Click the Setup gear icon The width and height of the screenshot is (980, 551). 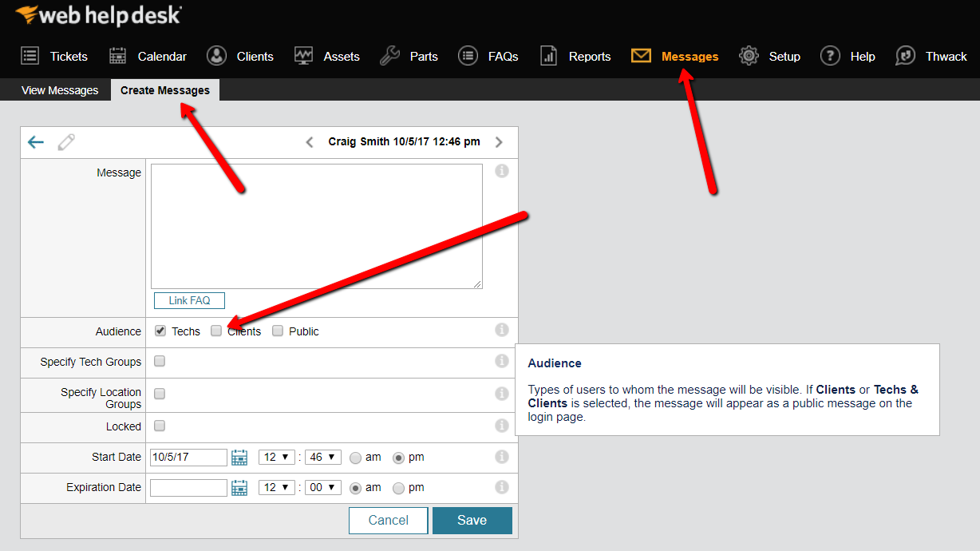[749, 56]
